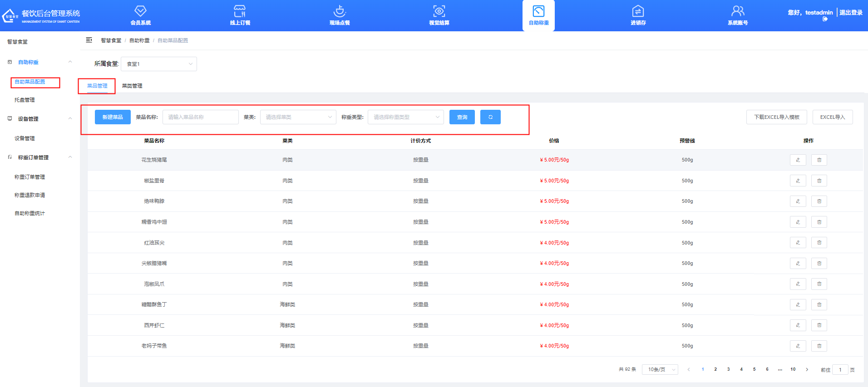Image resolution: width=868 pixels, height=387 pixels.
Task: Open the 会员系统 module icon
Action: (140, 11)
